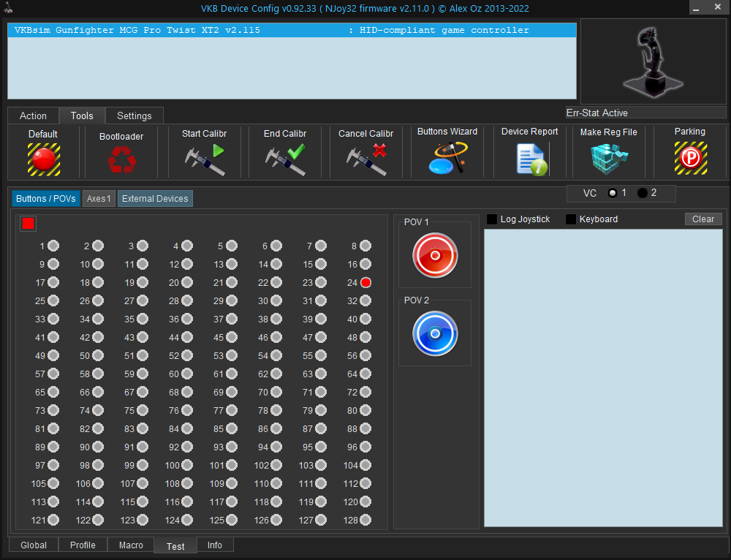Open Bootloader via red recycle icon

121,159
